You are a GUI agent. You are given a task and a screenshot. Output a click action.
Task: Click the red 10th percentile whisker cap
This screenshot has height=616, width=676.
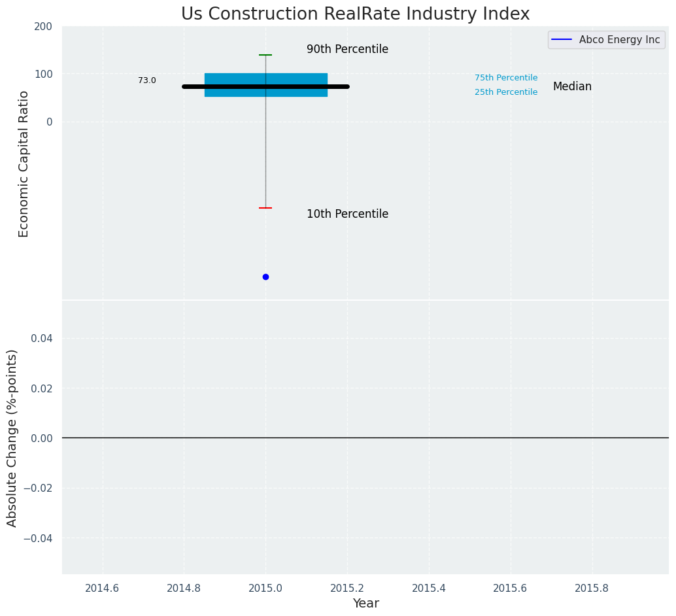pyautogui.click(x=265, y=208)
